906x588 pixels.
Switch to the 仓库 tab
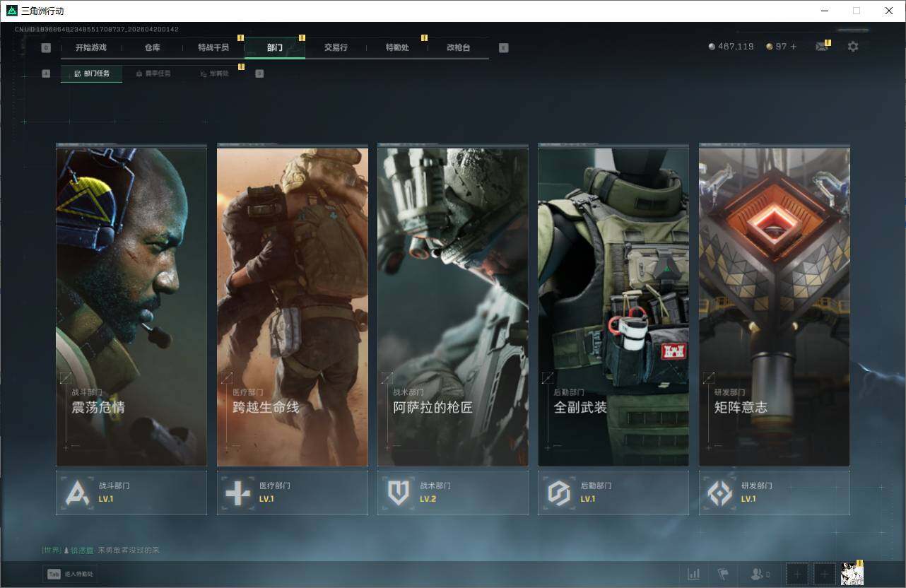[x=152, y=47]
